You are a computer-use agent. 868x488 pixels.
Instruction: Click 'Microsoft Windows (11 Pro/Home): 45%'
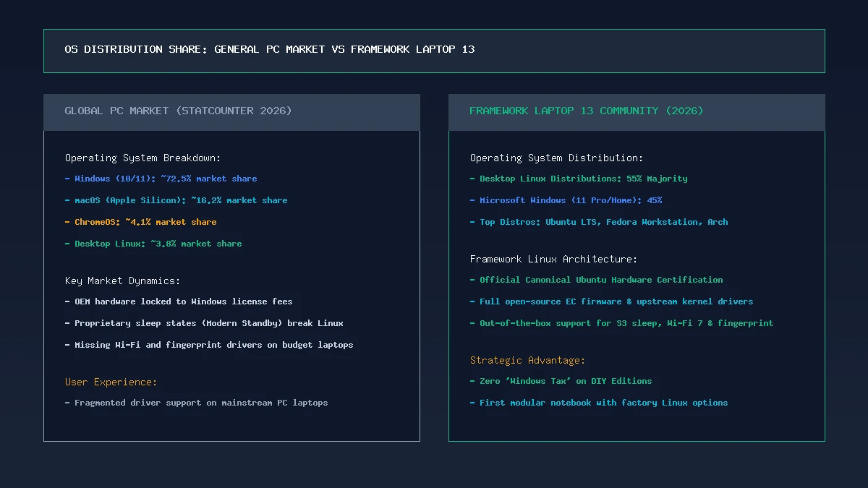566,200
